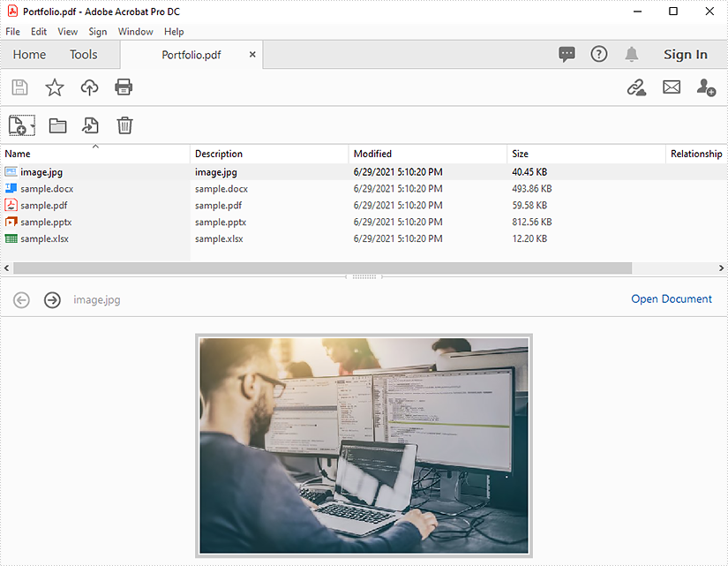Image resolution: width=728 pixels, height=566 pixels.
Task: Maximize the Acrobat window
Action: [673, 11]
